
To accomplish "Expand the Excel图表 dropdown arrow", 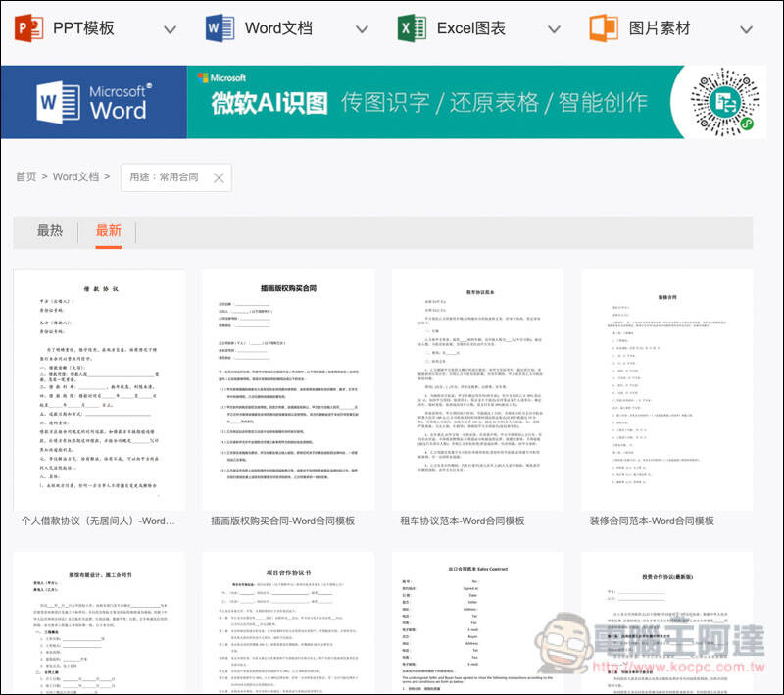I will 554,30.
